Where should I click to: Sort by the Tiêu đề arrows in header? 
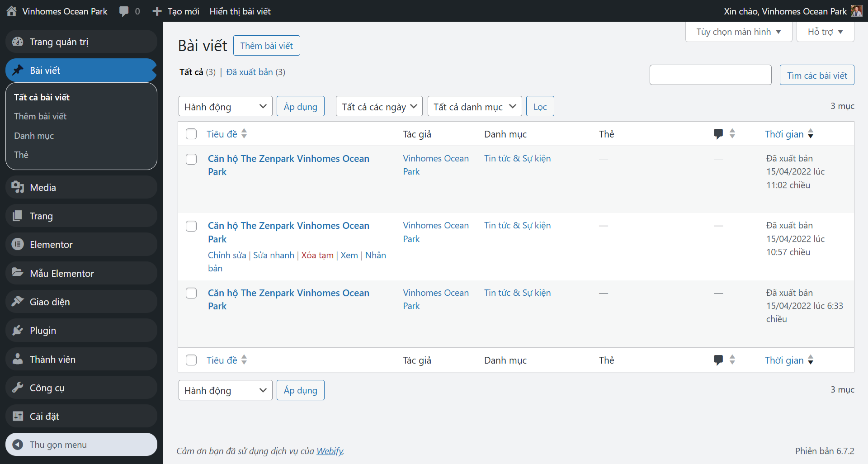244,133
